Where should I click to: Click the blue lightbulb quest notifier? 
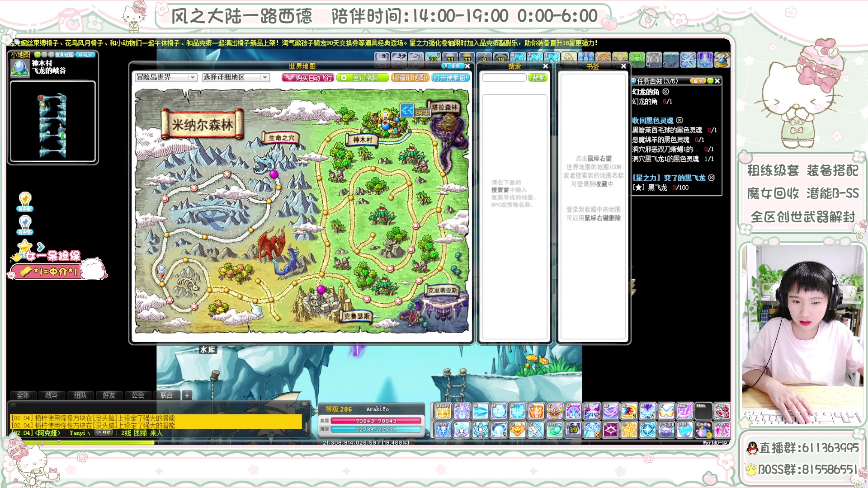pyautogui.click(x=25, y=225)
